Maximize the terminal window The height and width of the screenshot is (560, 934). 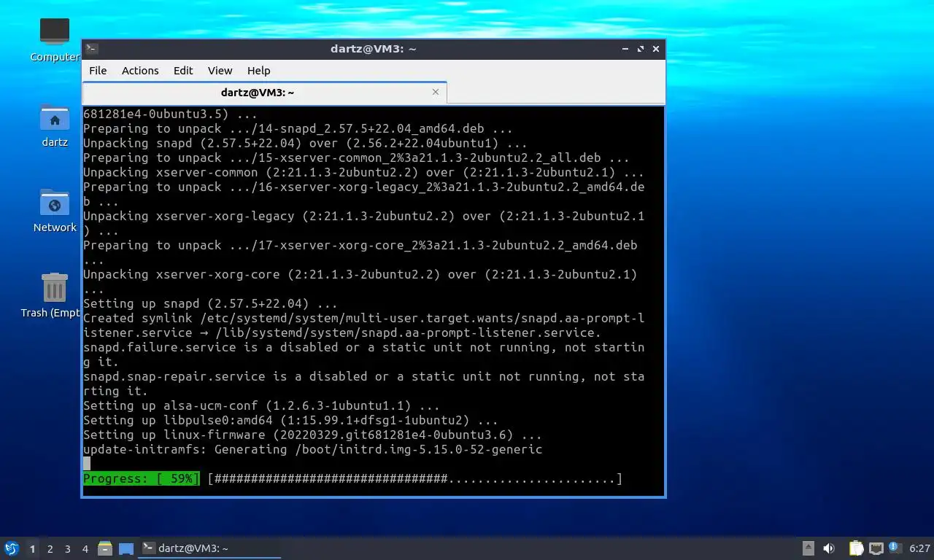(641, 49)
